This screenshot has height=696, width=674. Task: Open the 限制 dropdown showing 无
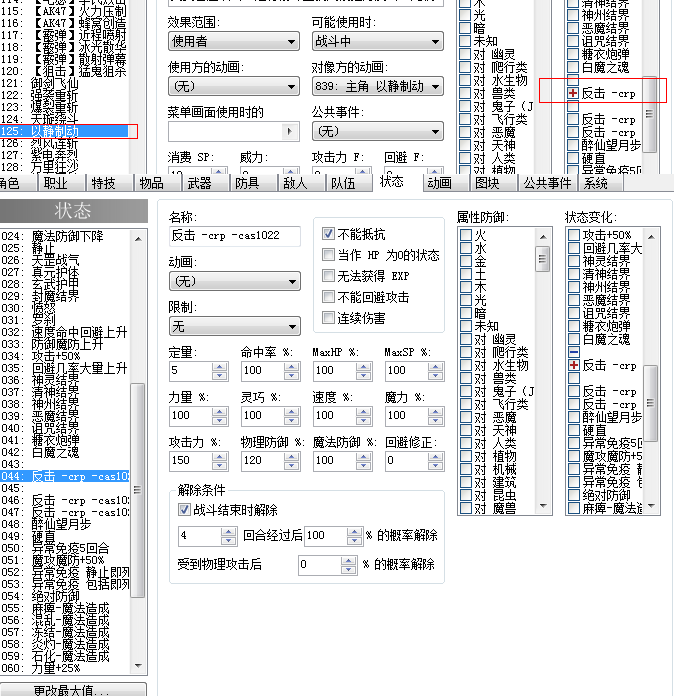click(234, 326)
